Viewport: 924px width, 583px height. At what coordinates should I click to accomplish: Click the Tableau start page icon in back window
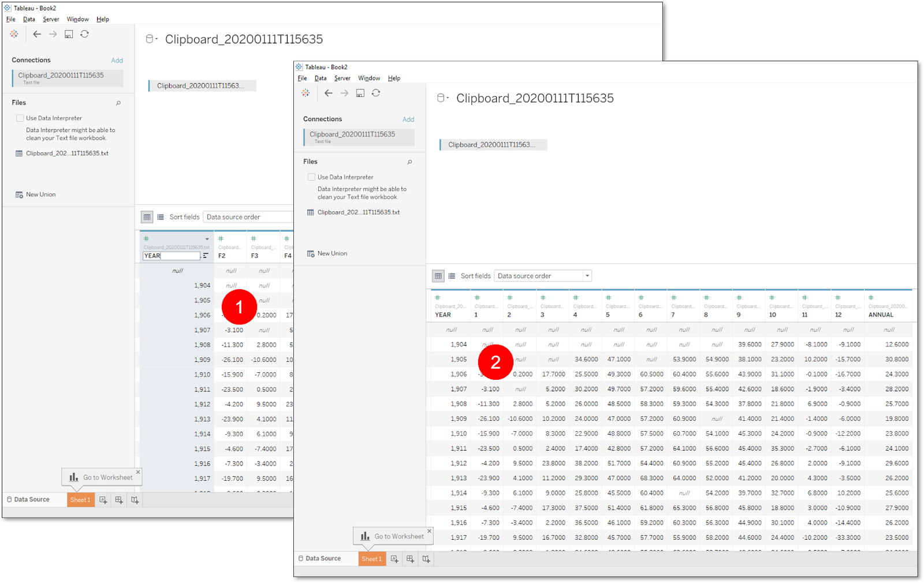pyautogui.click(x=14, y=34)
